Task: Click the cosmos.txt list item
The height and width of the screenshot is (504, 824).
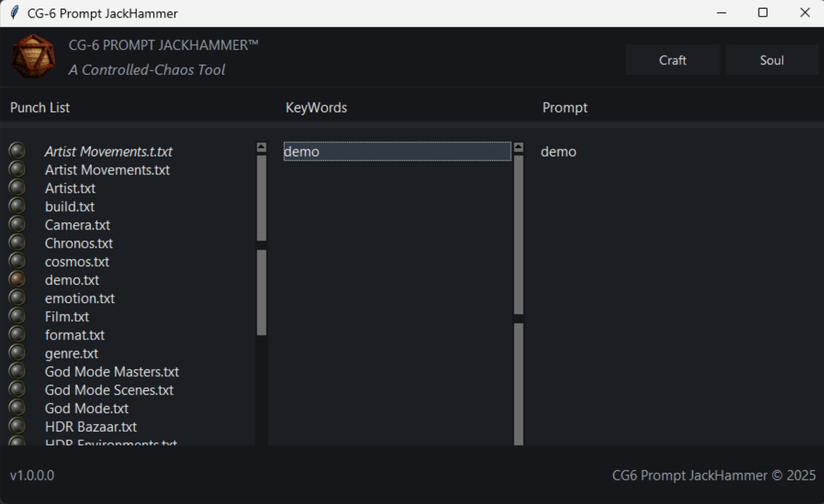Action: point(77,262)
